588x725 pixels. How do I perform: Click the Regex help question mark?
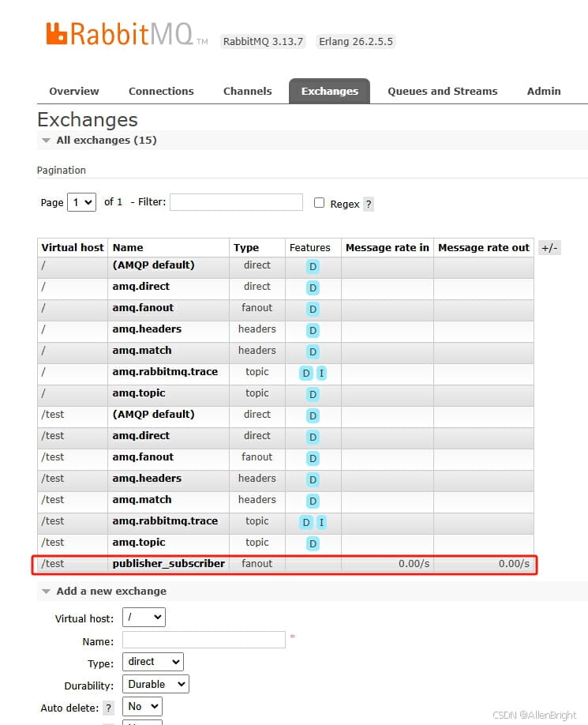pyautogui.click(x=369, y=204)
